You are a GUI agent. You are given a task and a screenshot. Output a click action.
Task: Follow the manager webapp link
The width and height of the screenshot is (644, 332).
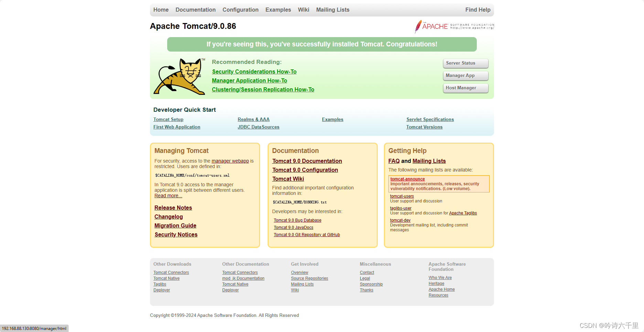coord(230,161)
